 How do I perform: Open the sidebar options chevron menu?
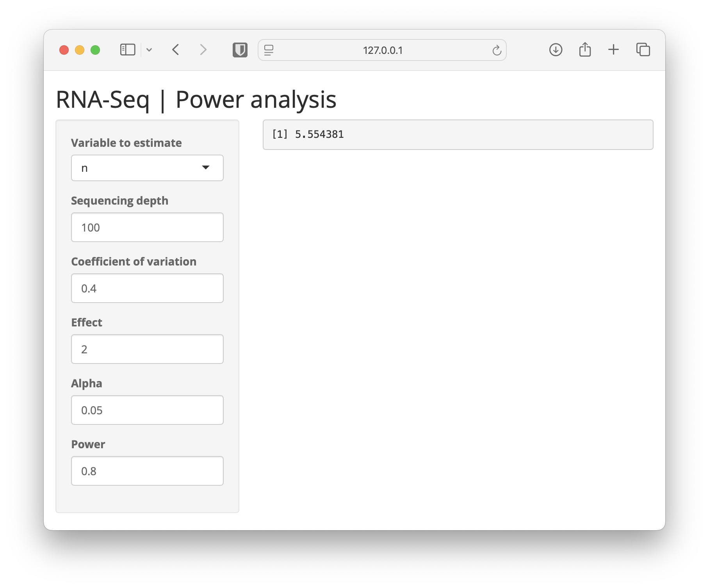tap(149, 50)
